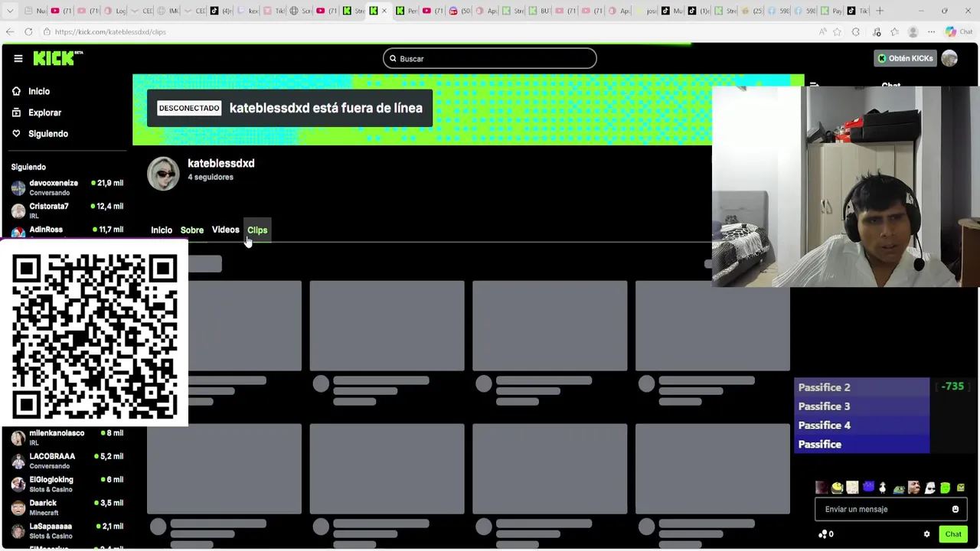Image resolution: width=980 pixels, height=551 pixels.
Task: Insert the blue cat emote
Action: (869, 487)
